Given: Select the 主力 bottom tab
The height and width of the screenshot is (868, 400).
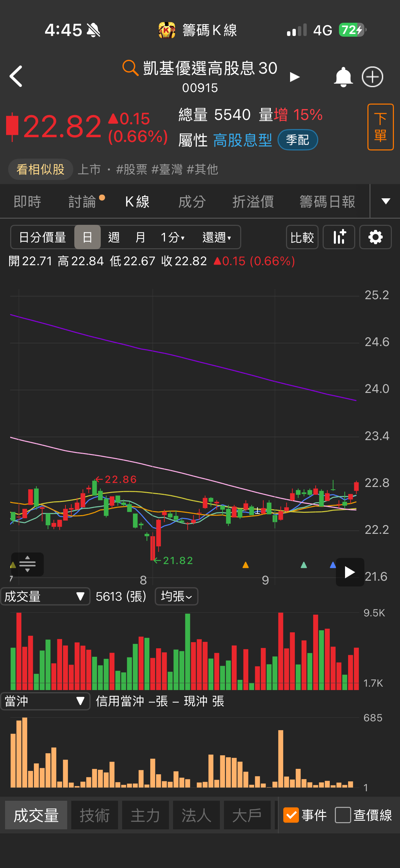Looking at the screenshot, I should [x=146, y=815].
